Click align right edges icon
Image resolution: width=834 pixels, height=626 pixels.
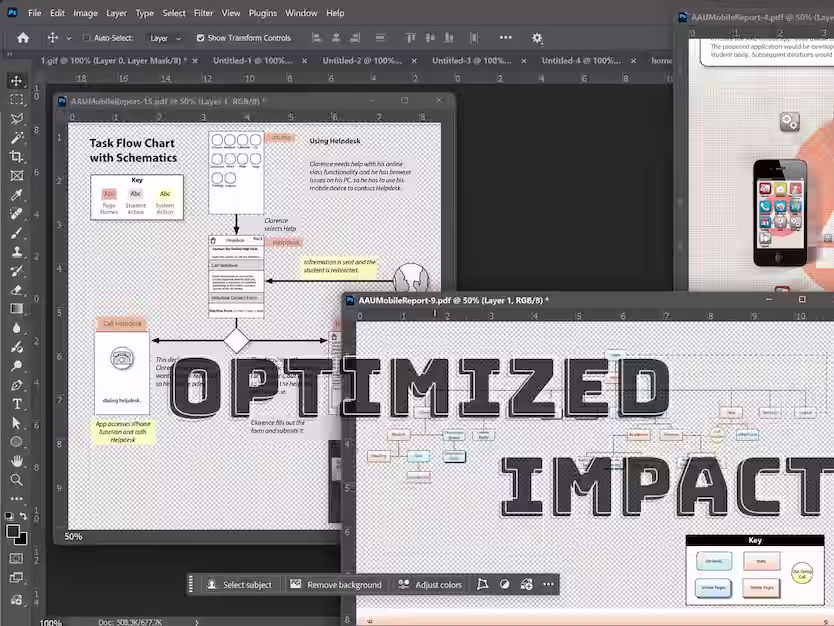click(355, 38)
